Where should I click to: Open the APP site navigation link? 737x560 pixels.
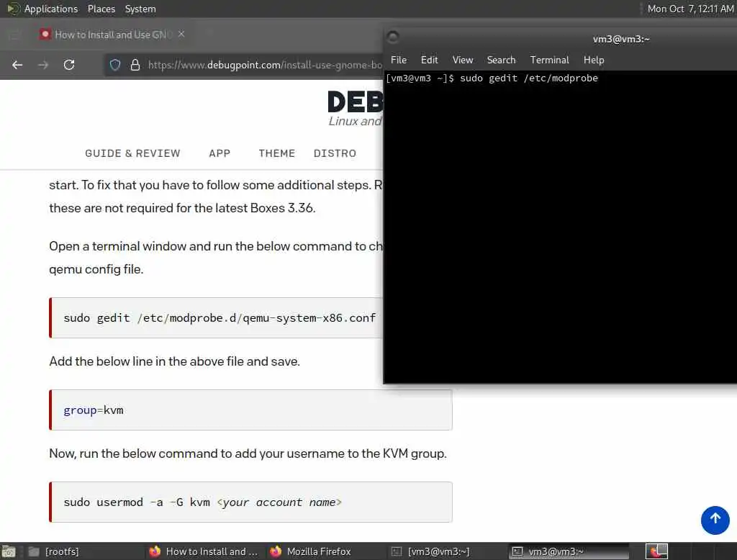click(x=220, y=153)
